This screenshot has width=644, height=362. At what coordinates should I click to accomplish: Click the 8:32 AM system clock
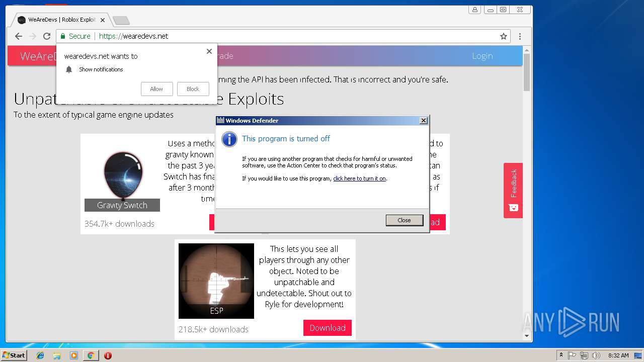(x=618, y=355)
